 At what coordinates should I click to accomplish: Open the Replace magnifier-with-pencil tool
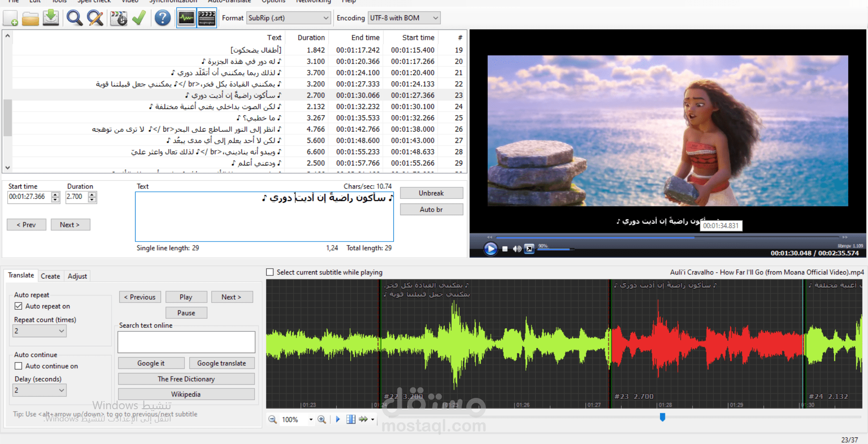[95, 18]
